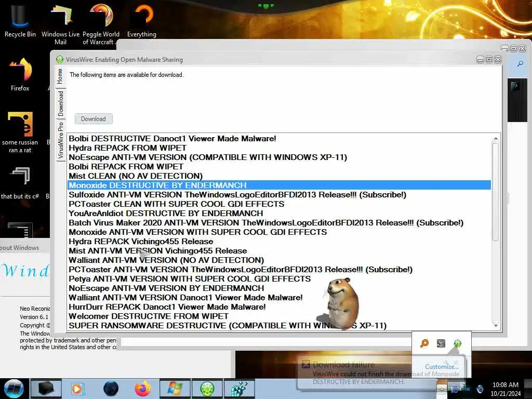Screen dimensions: 532x399
Task: Open the Recycle Bin desktop icon
Action: point(20,20)
